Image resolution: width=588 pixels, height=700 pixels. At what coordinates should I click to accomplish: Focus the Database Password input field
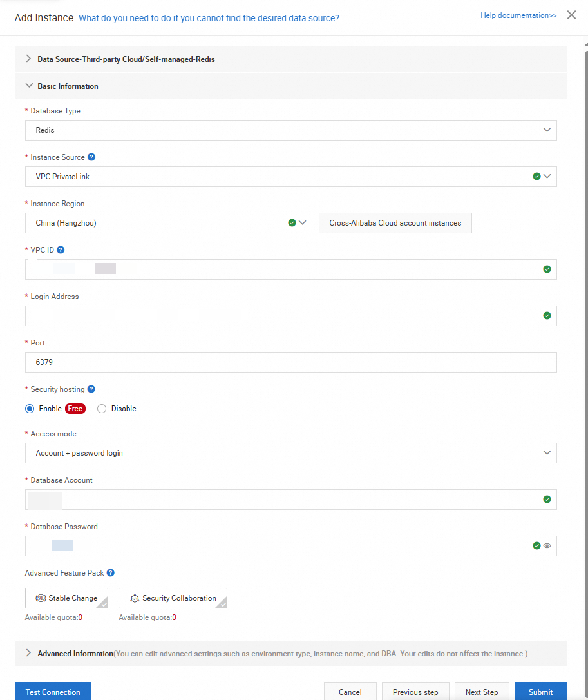pos(291,546)
